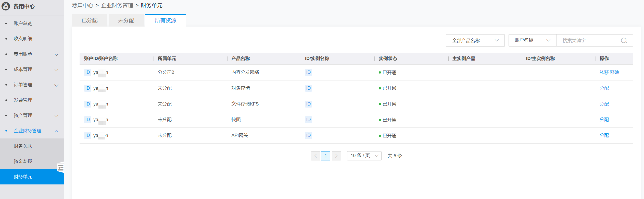This screenshot has width=644, height=199.
Task: Open the 账户名称 filter dropdown
Action: click(532, 40)
